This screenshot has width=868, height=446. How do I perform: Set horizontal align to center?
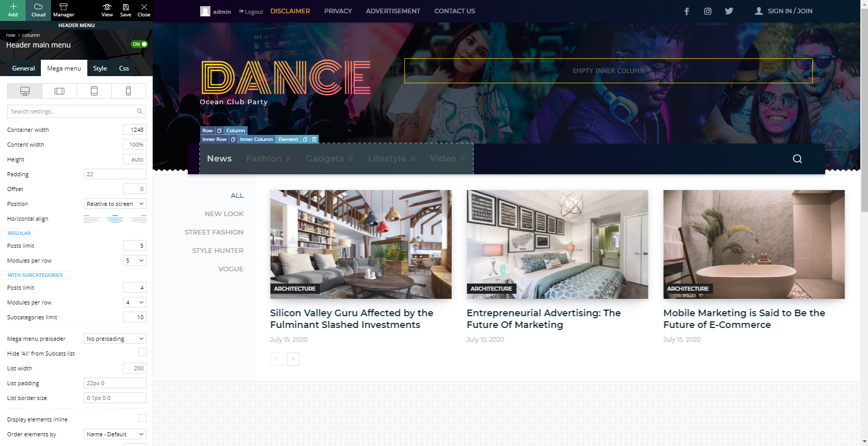pyautogui.click(x=115, y=219)
